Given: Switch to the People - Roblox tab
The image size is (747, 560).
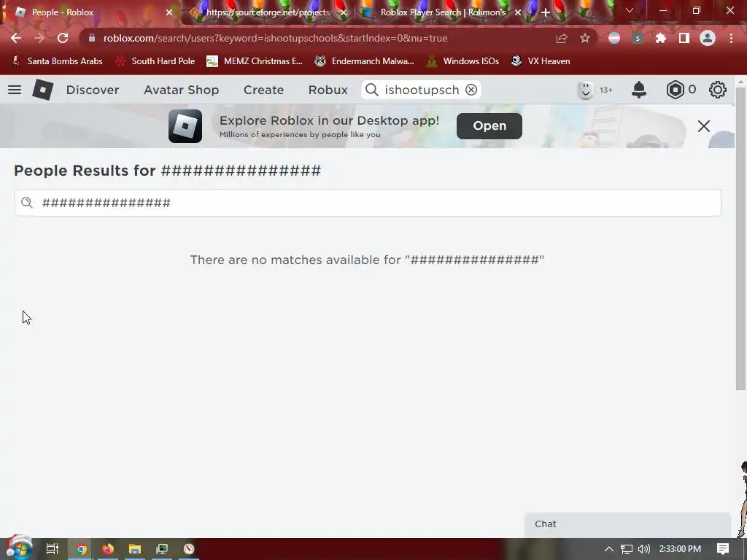Looking at the screenshot, I should pyautogui.click(x=89, y=12).
